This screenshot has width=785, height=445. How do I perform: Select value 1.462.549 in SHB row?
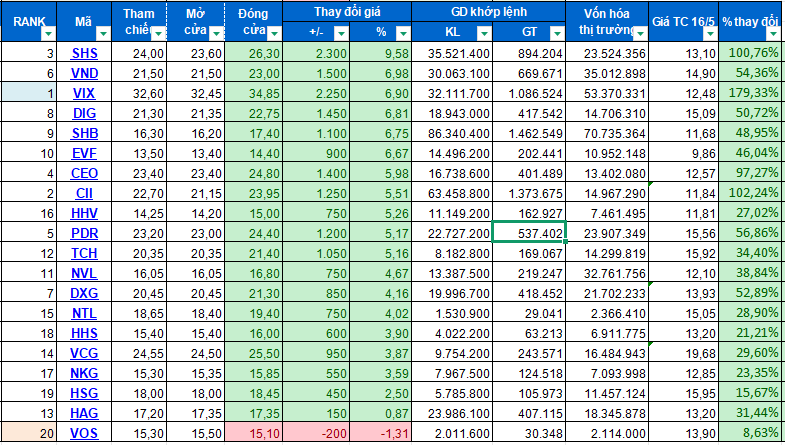(x=529, y=133)
